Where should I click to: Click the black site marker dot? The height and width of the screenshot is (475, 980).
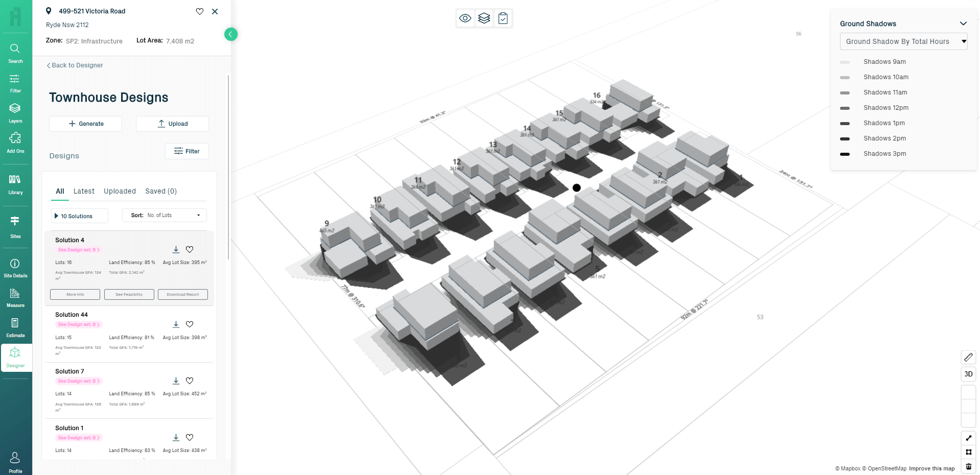click(x=576, y=188)
